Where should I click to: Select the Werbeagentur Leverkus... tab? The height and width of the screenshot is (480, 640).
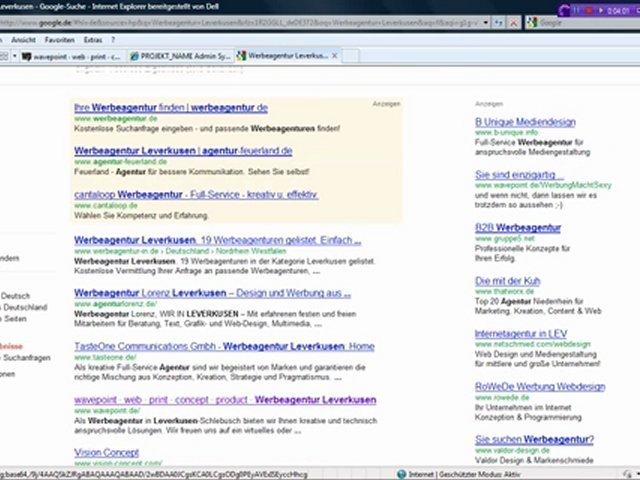coord(288,56)
